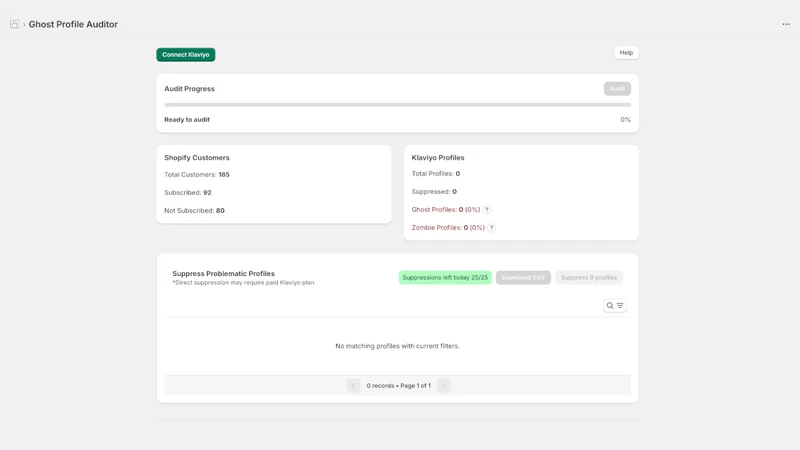Click the app home icon in breadcrumb
Viewport: 800px width, 450px height.
14,24
